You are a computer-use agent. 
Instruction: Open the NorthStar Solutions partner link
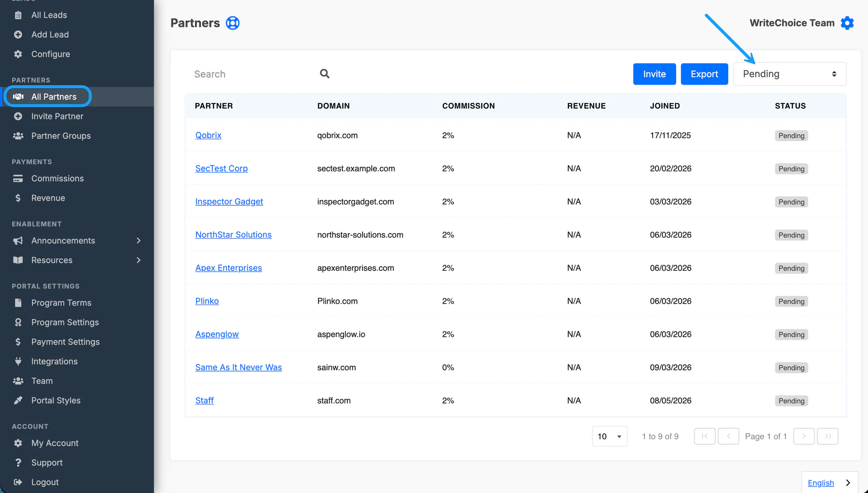click(x=233, y=234)
